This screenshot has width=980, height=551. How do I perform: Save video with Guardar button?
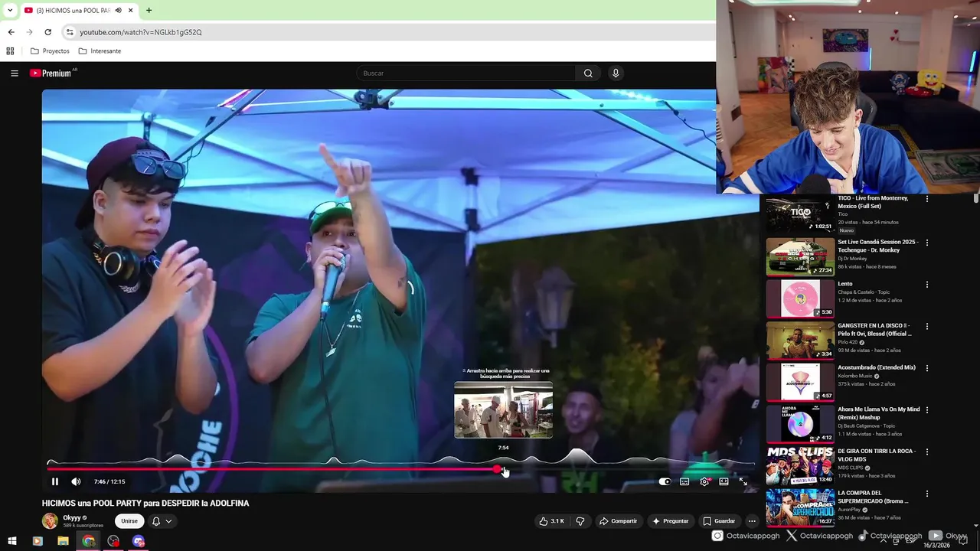[719, 521]
